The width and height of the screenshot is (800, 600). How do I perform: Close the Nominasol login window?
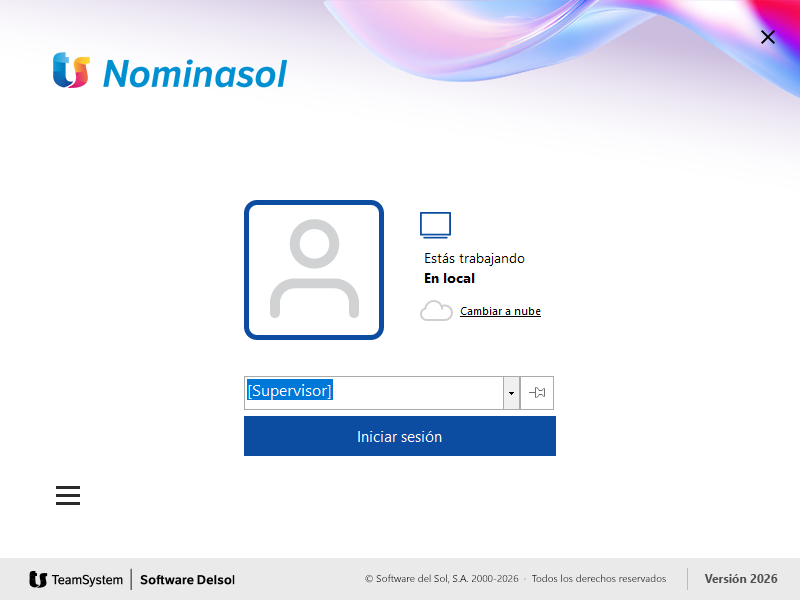pos(767,37)
